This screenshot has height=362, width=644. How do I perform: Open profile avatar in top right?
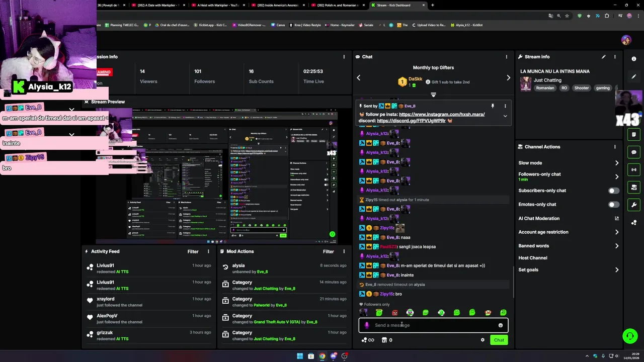tap(626, 40)
